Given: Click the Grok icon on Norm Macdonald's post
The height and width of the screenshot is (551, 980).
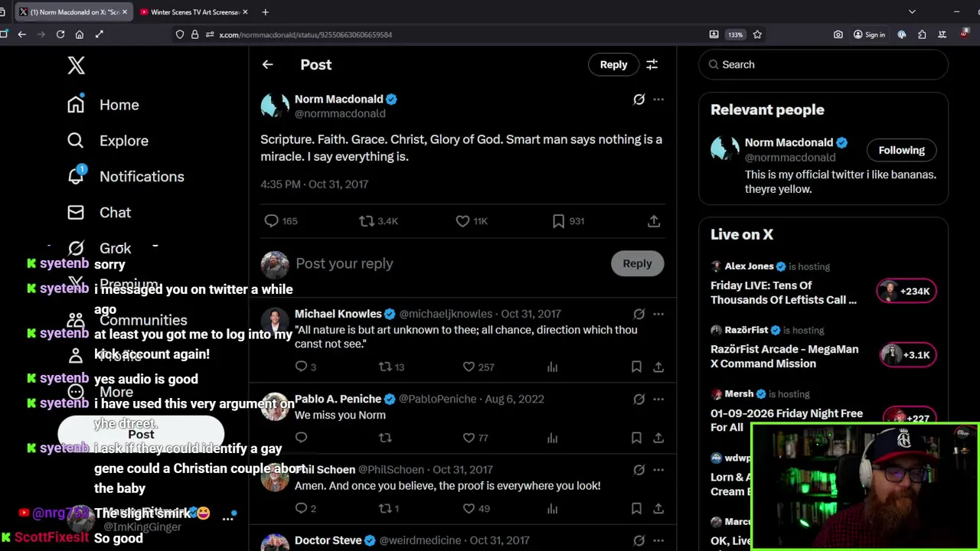Looking at the screenshot, I should tap(639, 99).
